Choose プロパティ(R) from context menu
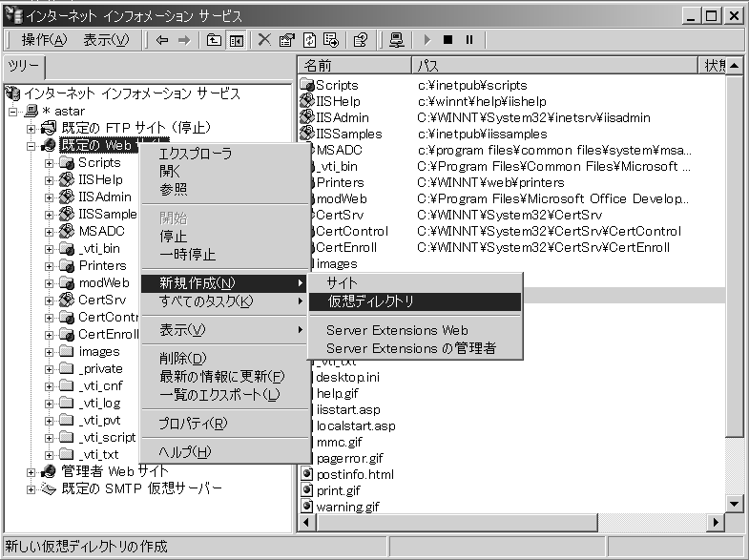The height and width of the screenshot is (560, 749). coord(224,423)
